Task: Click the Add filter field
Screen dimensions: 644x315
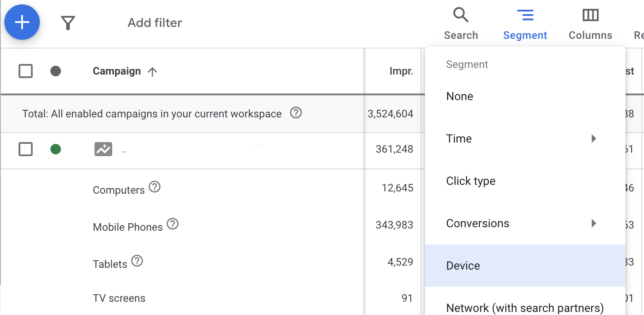Action: click(155, 23)
